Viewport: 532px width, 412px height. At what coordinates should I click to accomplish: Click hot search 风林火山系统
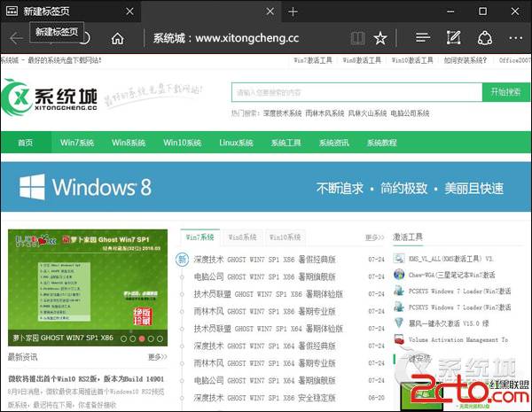click(x=367, y=113)
